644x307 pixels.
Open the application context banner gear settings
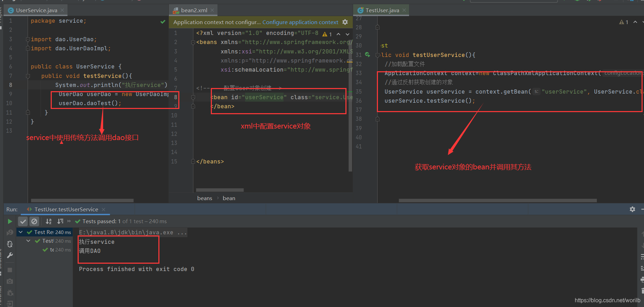point(345,22)
